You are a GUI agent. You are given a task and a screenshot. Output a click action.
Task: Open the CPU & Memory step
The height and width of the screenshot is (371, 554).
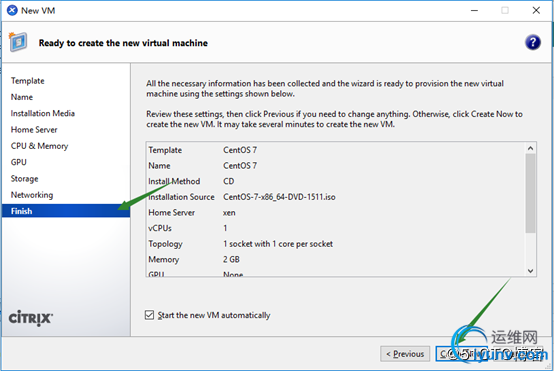click(39, 146)
